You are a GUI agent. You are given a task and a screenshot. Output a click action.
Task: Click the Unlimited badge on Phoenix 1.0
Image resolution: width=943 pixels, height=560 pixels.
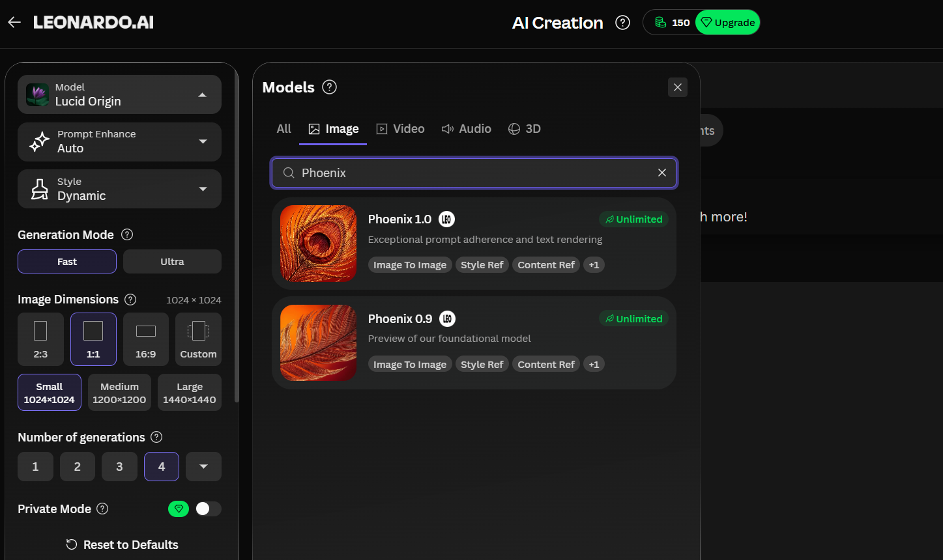tap(633, 219)
